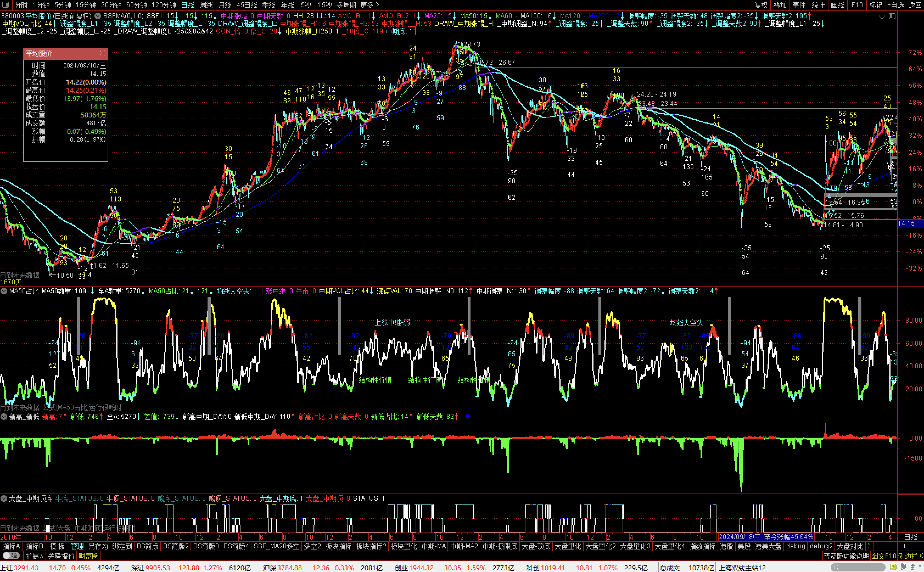Open the 画线 drawing tools

coord(837,5)
